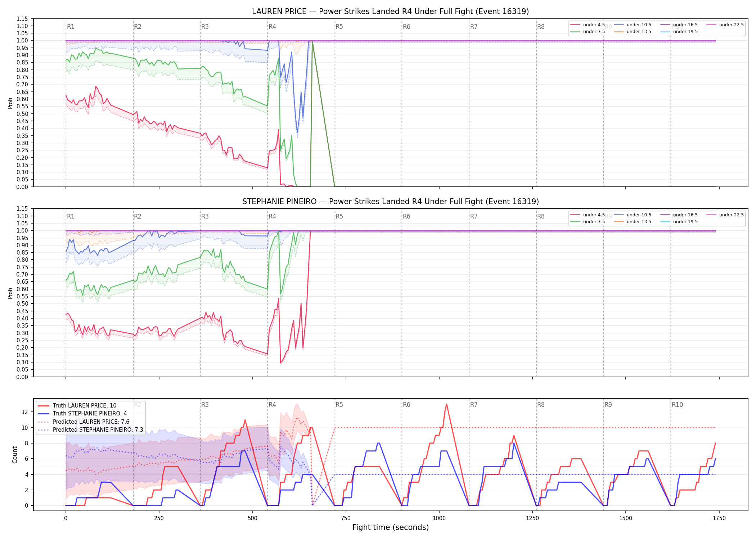
Task: Click the R3 round marker in middle chart
Action: [x=205, y=216]
